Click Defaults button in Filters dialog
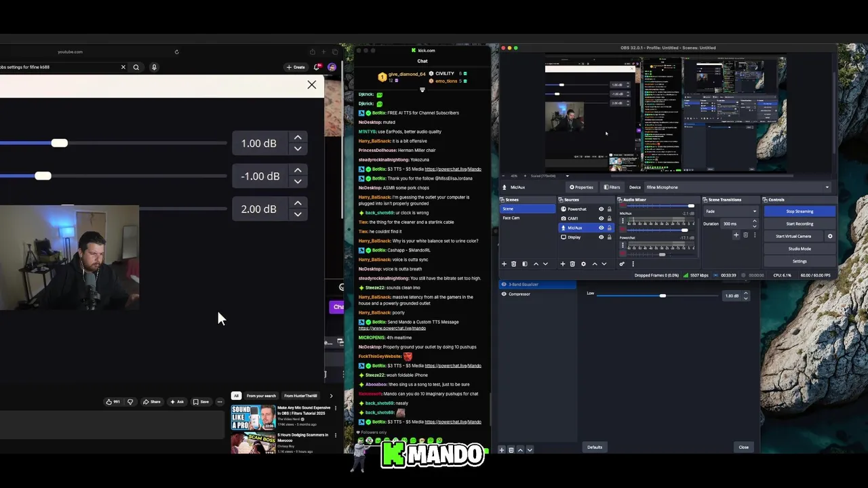The image size is (868, 488). coord(595,447)
